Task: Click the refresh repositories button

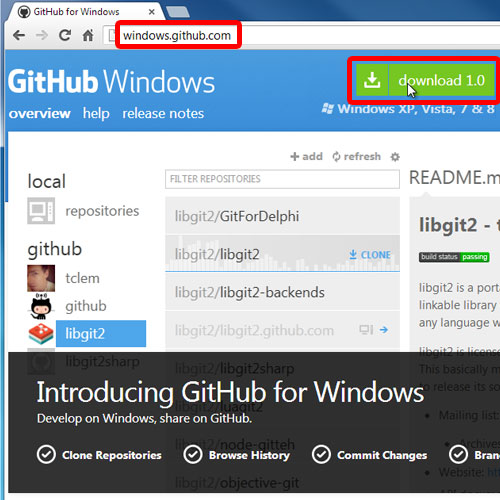Action: 356,156
